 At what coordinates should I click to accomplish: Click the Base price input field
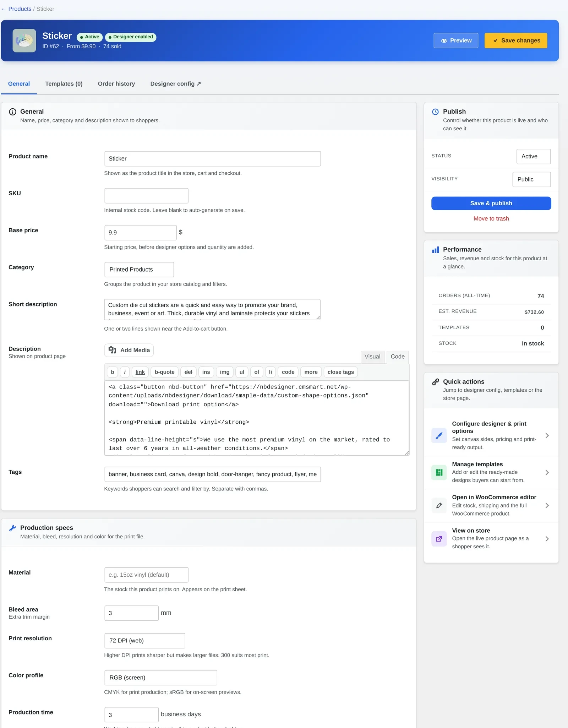pyautogui.click(x=141, y=233)
